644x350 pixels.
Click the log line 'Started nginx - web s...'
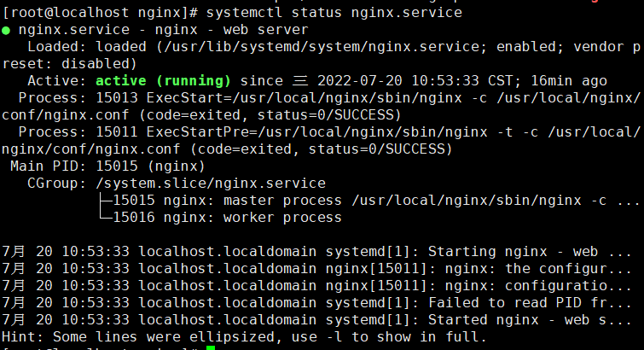[530, 320]
